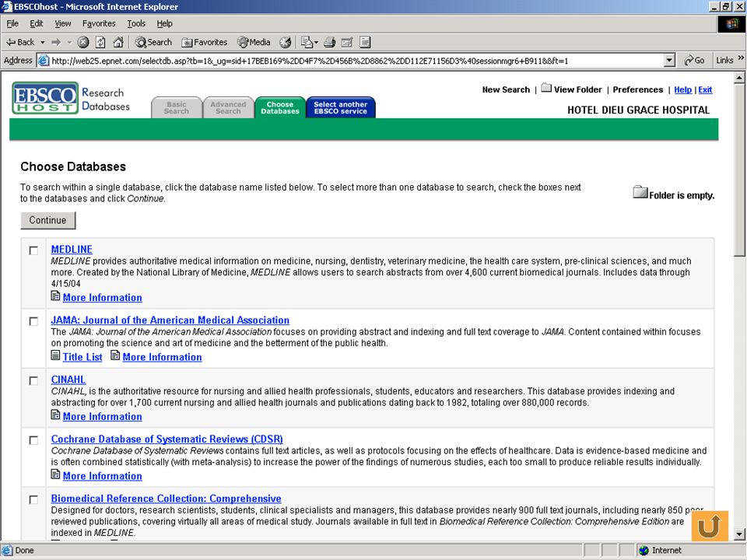Click the EBSCOhost logo
The image size is (747, 560).
coord(45,98)
